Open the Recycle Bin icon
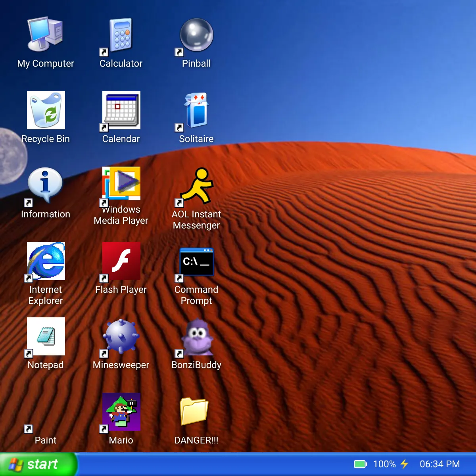This screenshot has width=476, height=476. click(46, 110)
